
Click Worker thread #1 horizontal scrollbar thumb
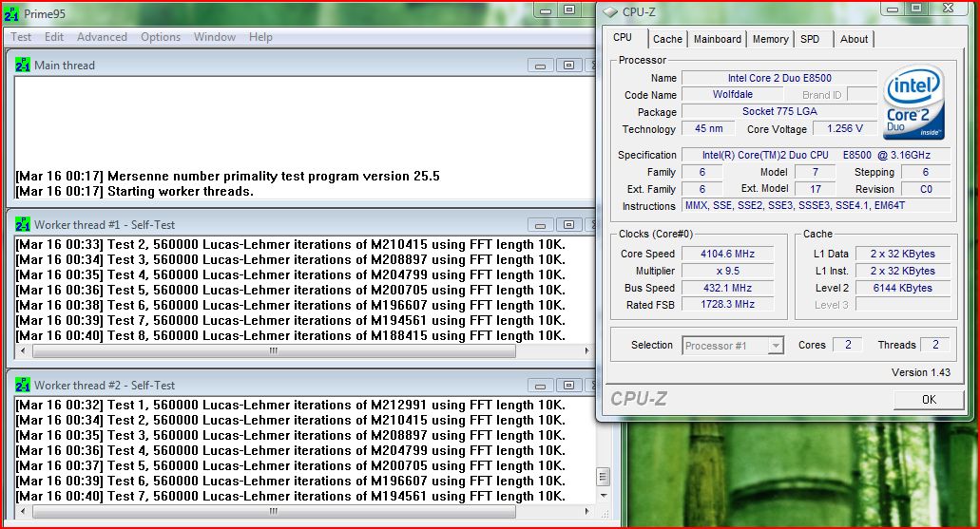(274, 351)
